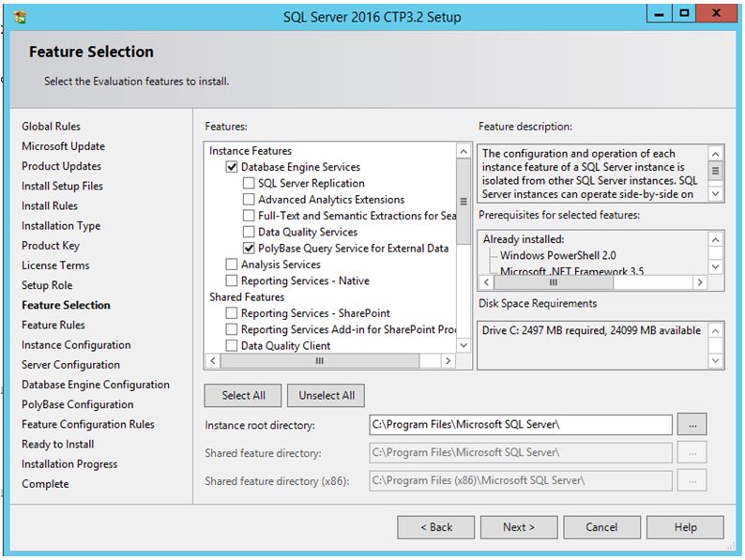Select Instance Features tree heading
The image size is (745, 560).
[251, 151]
